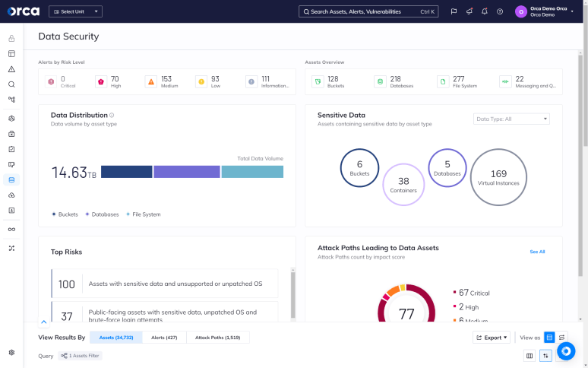Click the purple Databases volume bar
Image resolution: width=588 pixels, height=368 pixels.
point(187,172)
